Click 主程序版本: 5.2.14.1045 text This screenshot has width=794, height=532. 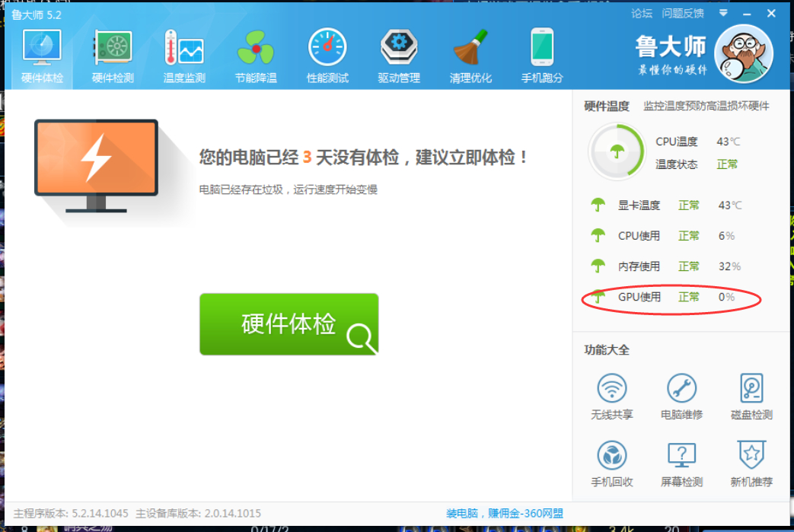(x=71, y=513)
